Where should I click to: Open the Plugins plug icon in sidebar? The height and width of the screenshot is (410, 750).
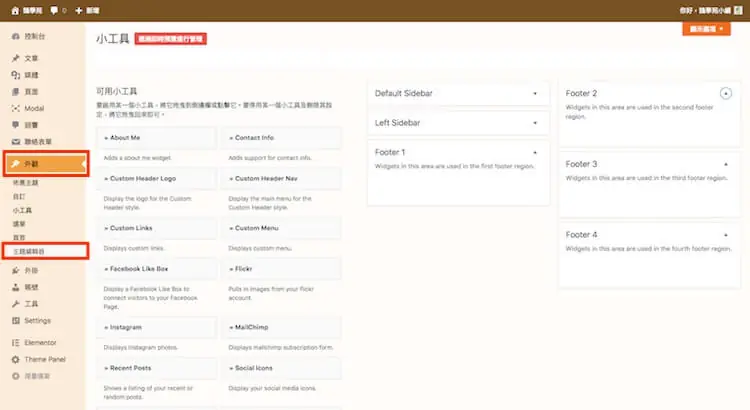click(x=16, y=270)
